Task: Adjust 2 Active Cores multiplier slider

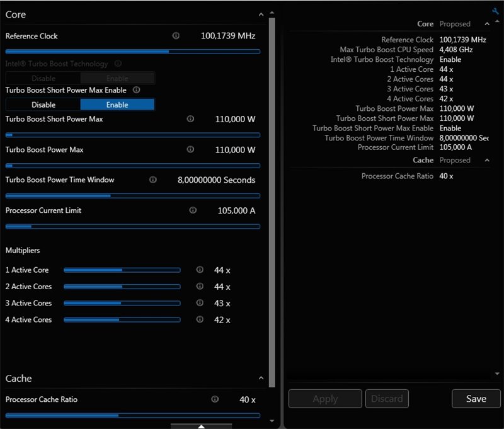Action: [x=122, y=287]
